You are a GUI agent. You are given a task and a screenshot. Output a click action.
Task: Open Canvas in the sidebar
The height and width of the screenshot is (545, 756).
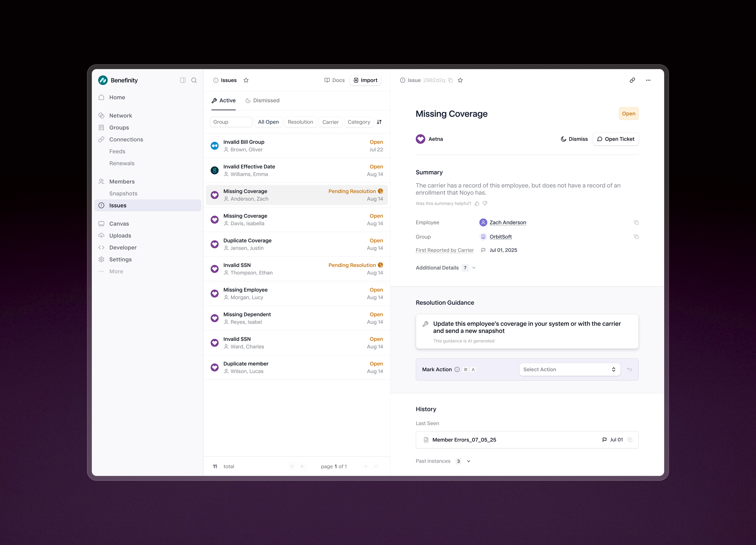(119, 224)
